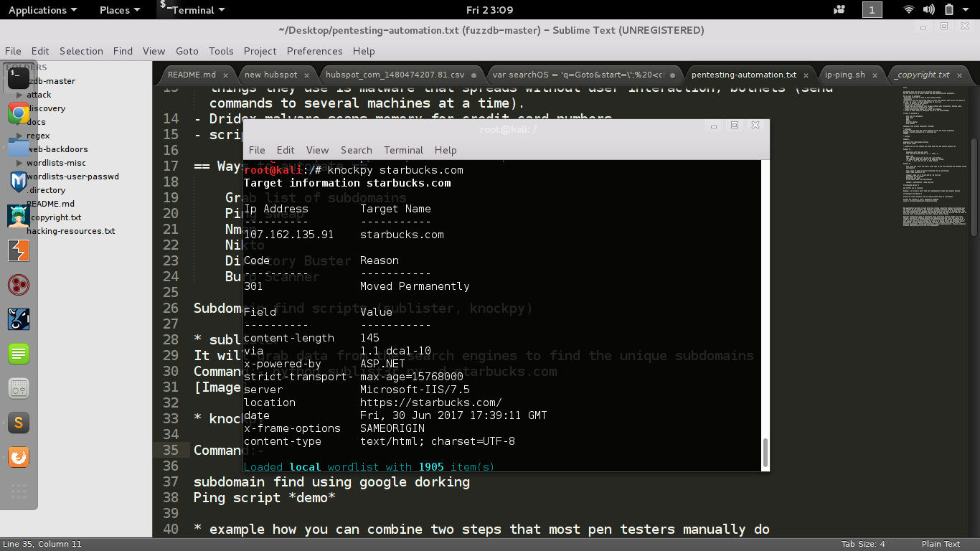This screenshot has height=551, width=980.
Task: Open the volume icon in top bar
Action: [929, 10]
